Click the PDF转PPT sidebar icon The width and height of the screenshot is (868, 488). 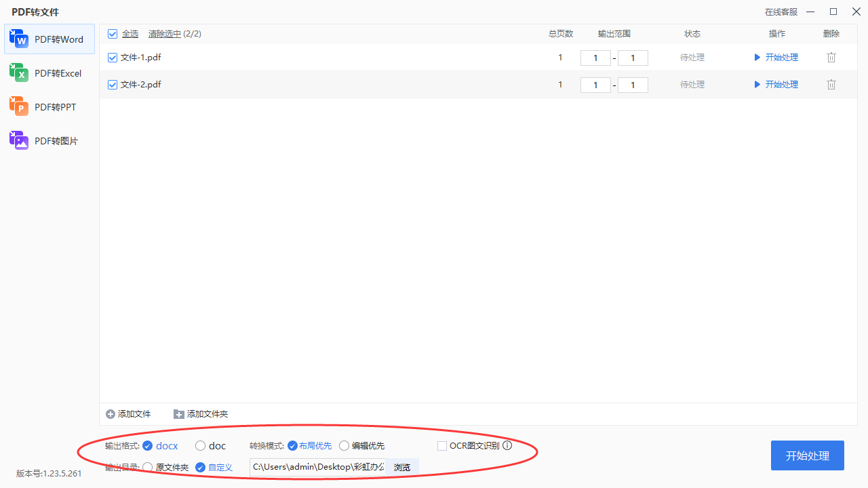coord(18,106)
